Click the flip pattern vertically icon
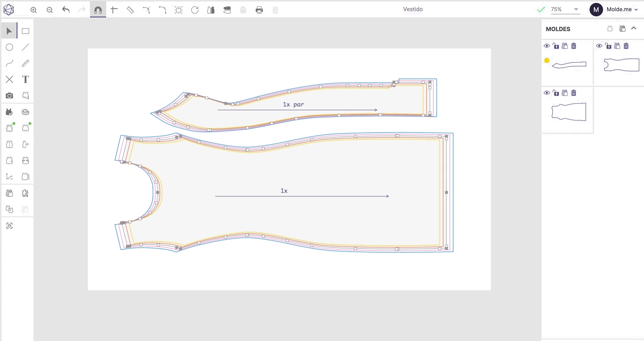Image resolution: width=644 pixels, height=341 pixels. (x=227, y=10)
